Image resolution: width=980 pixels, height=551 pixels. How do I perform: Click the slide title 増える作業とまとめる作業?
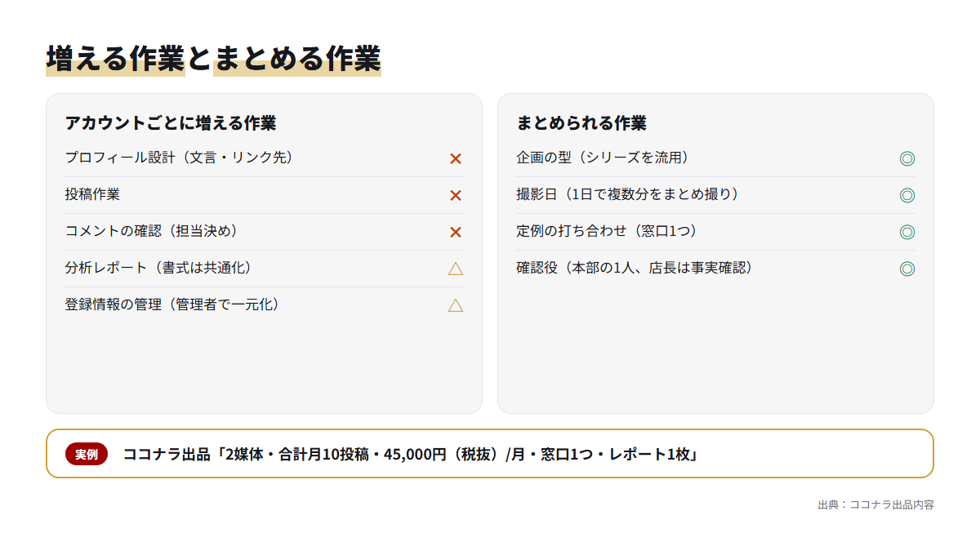213,59
